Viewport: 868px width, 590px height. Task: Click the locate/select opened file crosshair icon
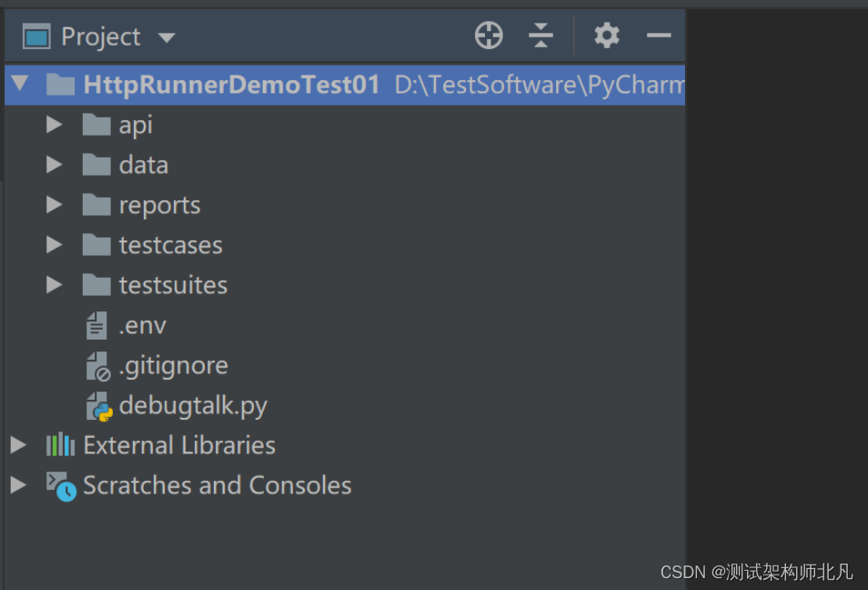click(x=489, y=36)
